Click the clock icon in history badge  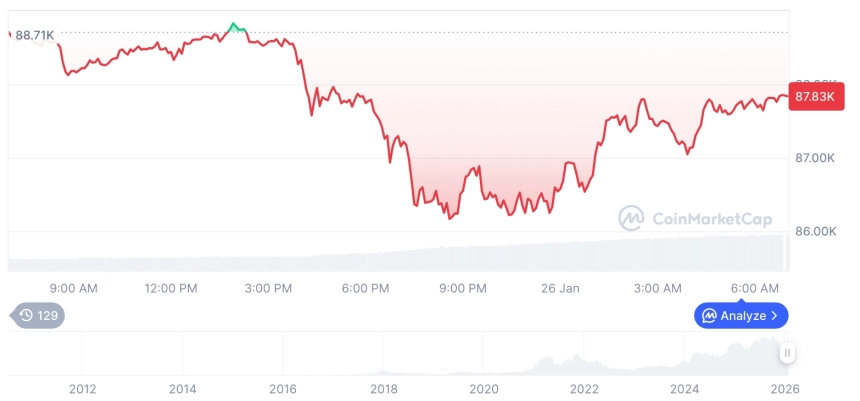tap(26, 316)
